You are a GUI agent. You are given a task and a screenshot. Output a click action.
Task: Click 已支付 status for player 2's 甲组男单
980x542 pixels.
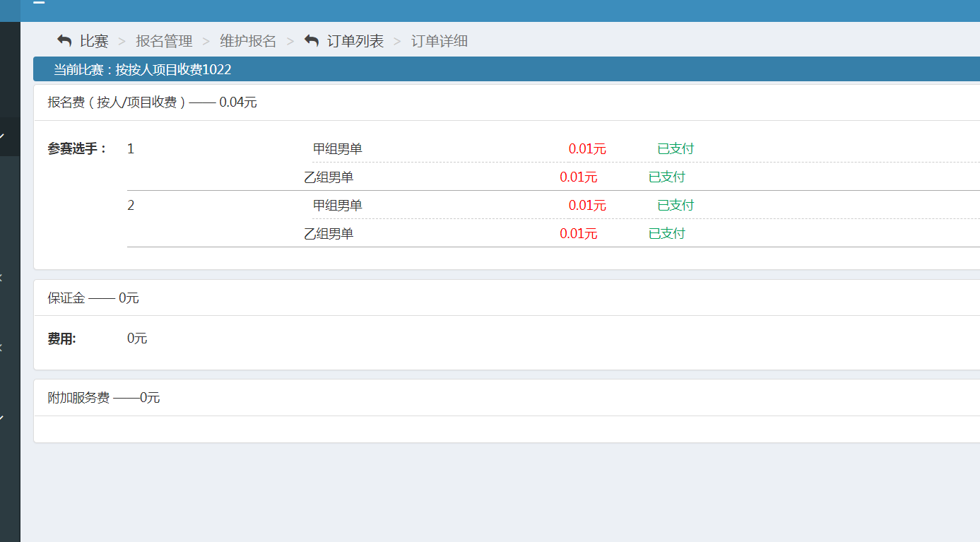[675, 205]
